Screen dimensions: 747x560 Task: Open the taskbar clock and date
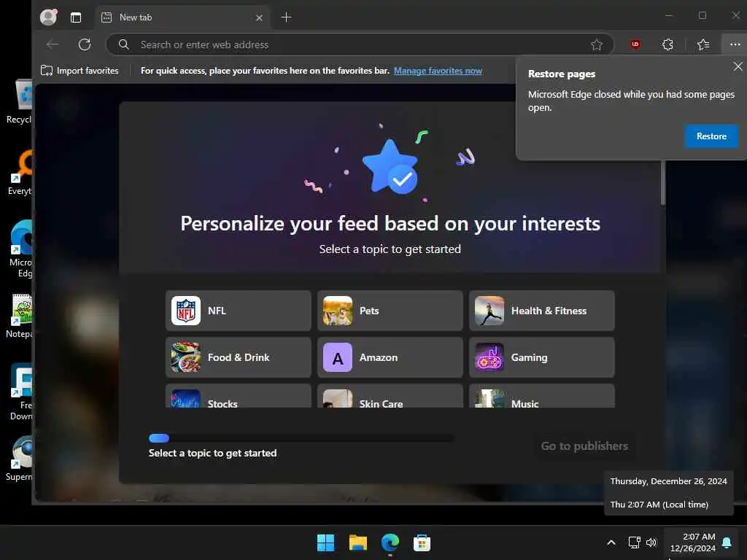pyautogui.click(x=693, y=542)
